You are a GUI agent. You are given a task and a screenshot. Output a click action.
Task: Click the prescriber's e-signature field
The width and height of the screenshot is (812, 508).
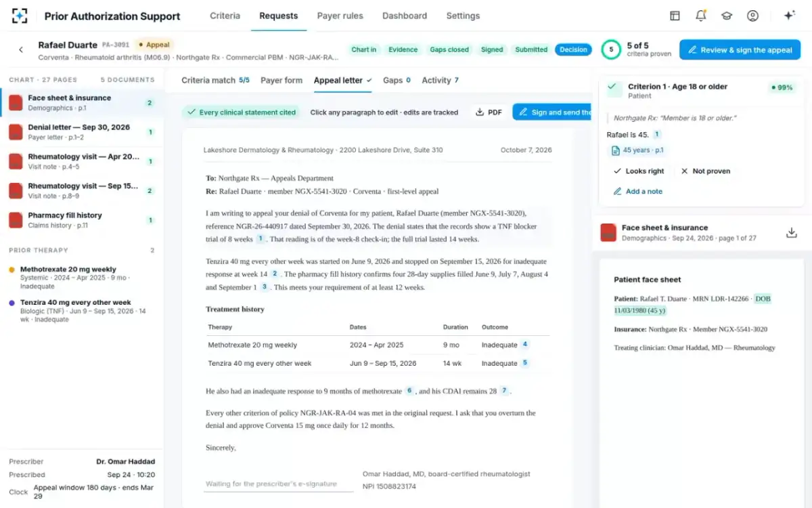pos(279,484)
